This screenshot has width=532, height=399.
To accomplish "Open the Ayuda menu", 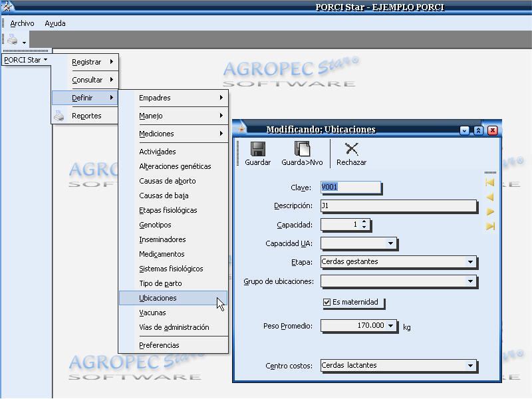I will pyautogui.click(x=55, y=23).
